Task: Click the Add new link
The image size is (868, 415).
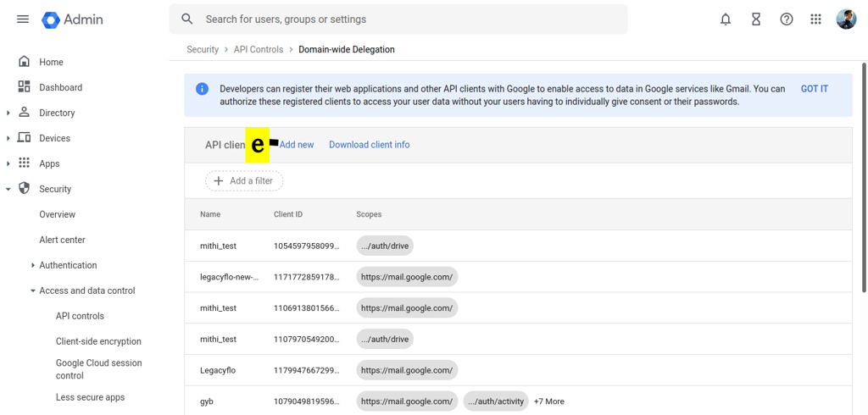Action: (x=297, y=145)
